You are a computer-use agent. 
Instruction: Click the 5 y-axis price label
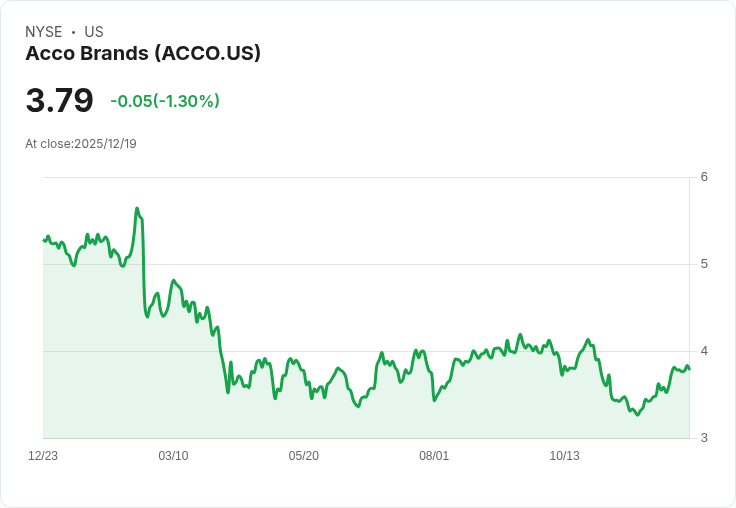click(704, 264)
